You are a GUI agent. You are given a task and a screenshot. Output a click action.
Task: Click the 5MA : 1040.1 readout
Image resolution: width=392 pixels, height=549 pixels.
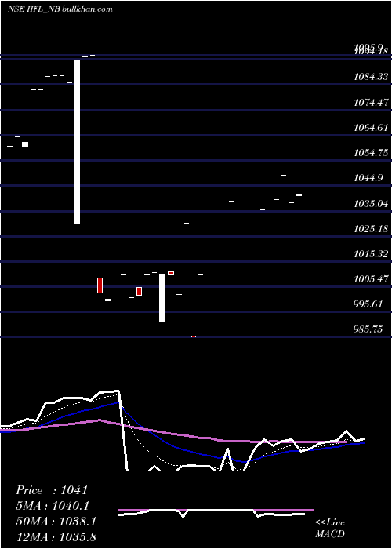[x=53, y=506]
